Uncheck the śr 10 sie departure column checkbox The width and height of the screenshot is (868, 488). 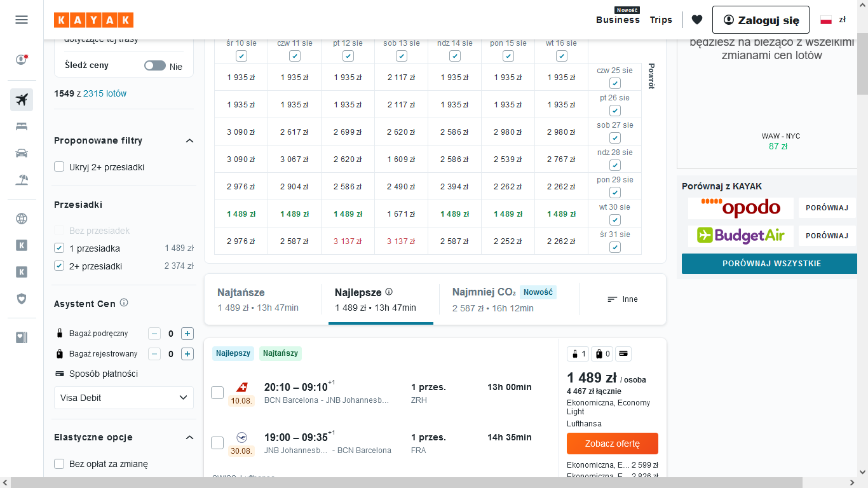point(241,56)
